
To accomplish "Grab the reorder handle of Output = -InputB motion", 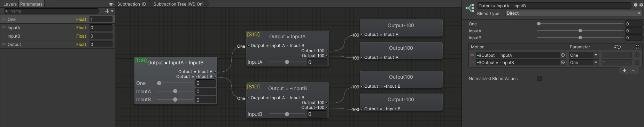I will (472, 62).
